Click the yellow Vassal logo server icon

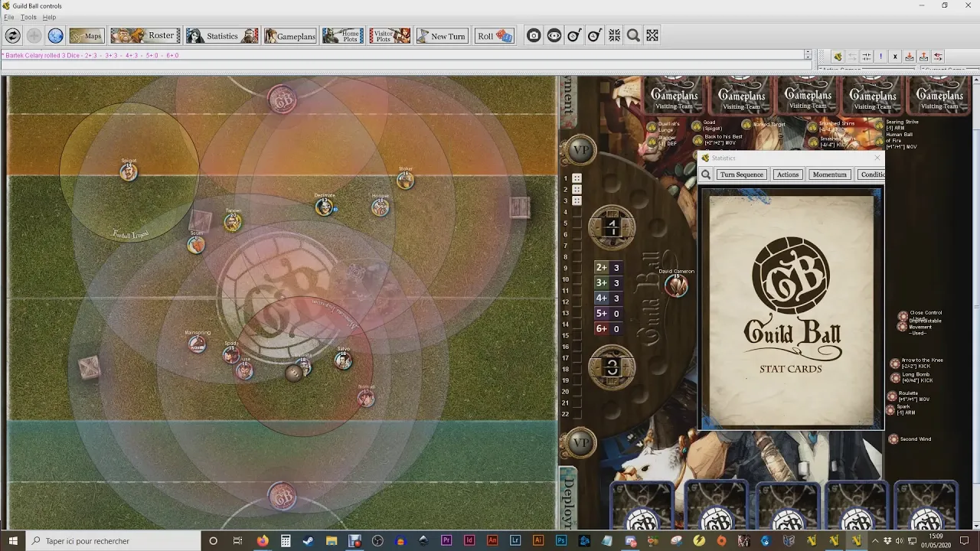838,57
